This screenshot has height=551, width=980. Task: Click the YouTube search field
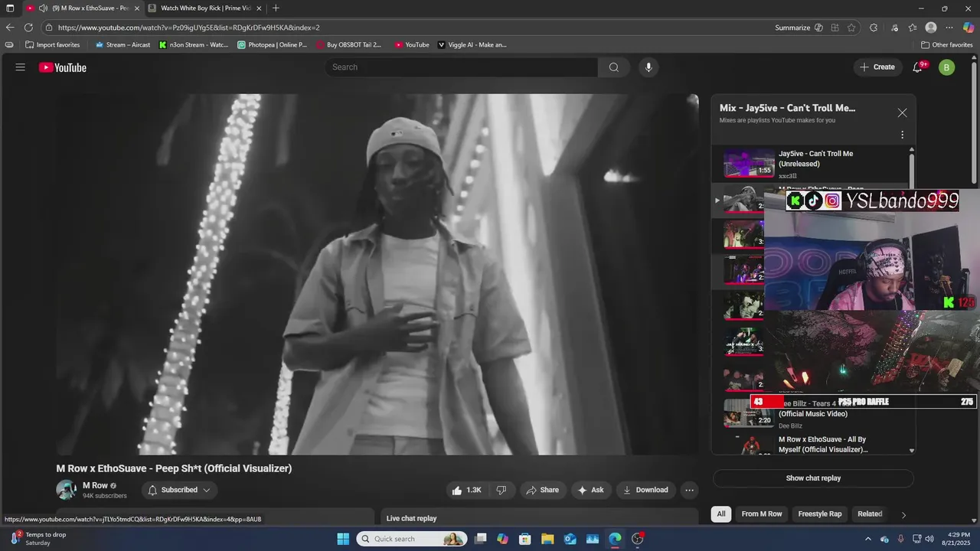pos(462,67)
